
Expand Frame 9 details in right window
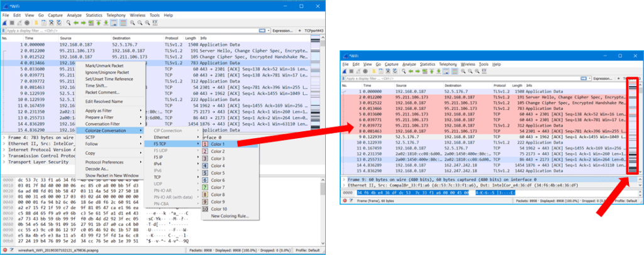click(344, 180)
